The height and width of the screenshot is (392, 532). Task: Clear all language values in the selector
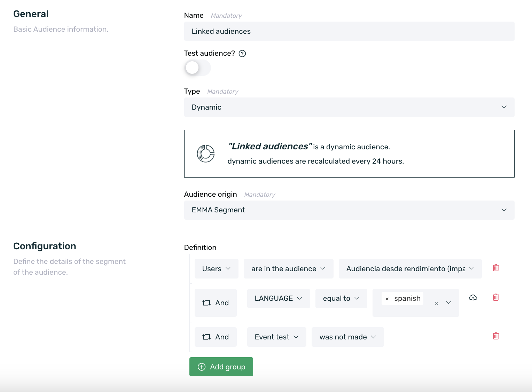coord(436,304)
